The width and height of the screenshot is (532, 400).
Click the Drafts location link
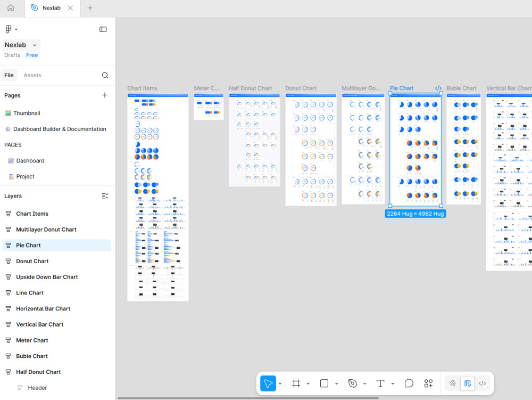[12, 55]
